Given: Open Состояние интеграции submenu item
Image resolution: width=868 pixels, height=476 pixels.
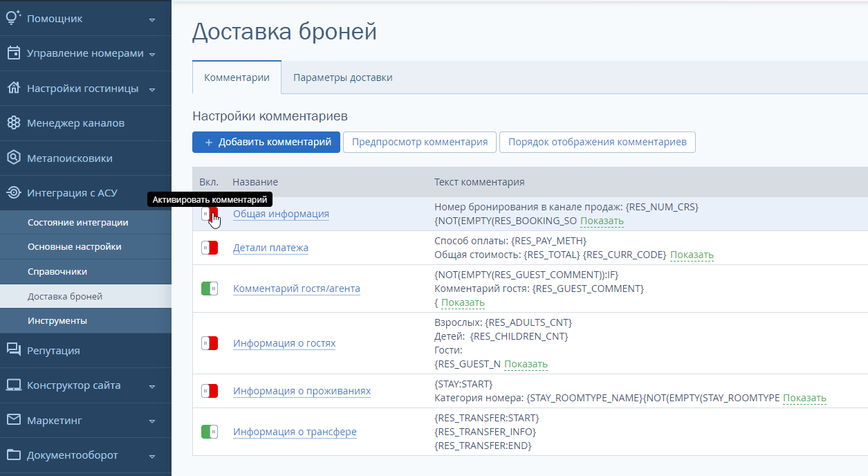Looking at the screenshot, I should click(x=86, y=222).
